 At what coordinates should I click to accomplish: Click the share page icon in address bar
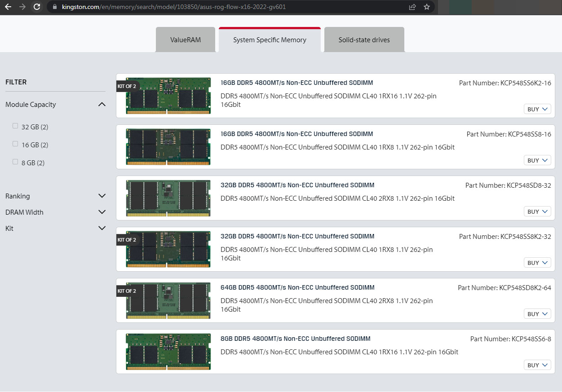pyautogui.click(x=412, y=7)
